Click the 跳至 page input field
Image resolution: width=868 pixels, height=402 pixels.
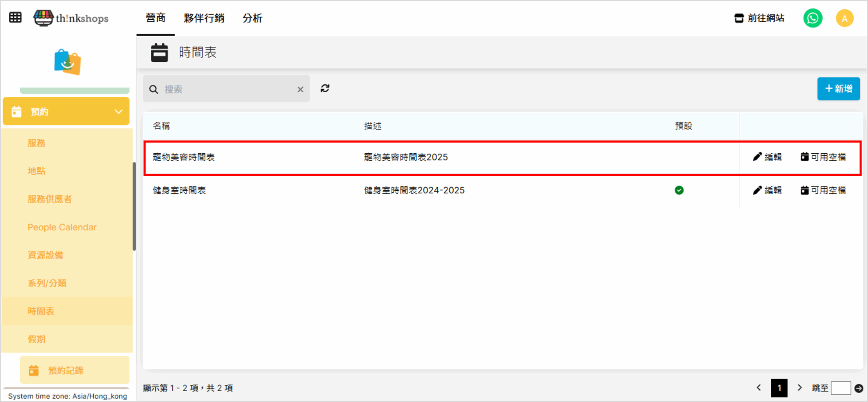pyautogui.click(x=841, y=388)
